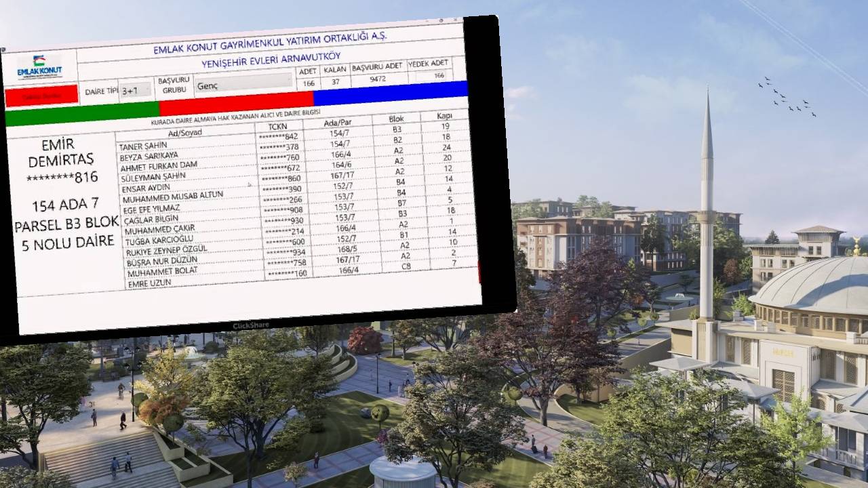Click the Blok column header
Screen dimensions: 868x488
click(396, 119)
